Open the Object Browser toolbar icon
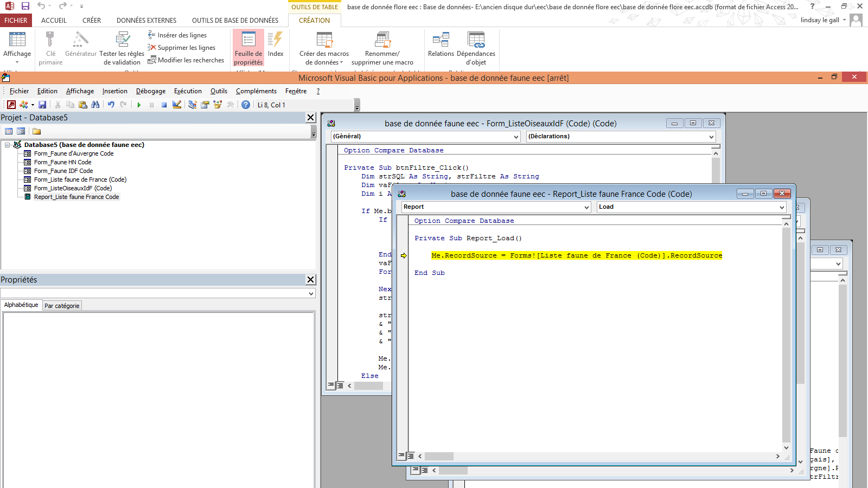The height and width of the screenshot is (488, 868). coord(218,105)
